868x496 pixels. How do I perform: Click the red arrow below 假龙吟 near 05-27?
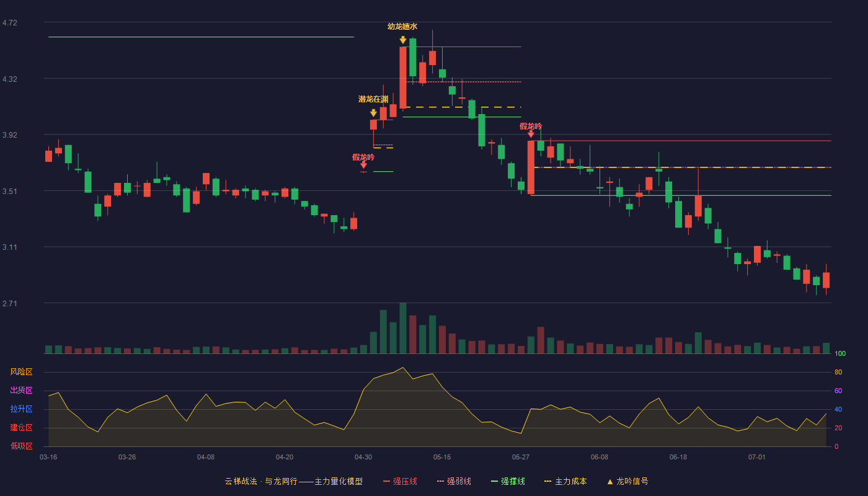(531, 134)
